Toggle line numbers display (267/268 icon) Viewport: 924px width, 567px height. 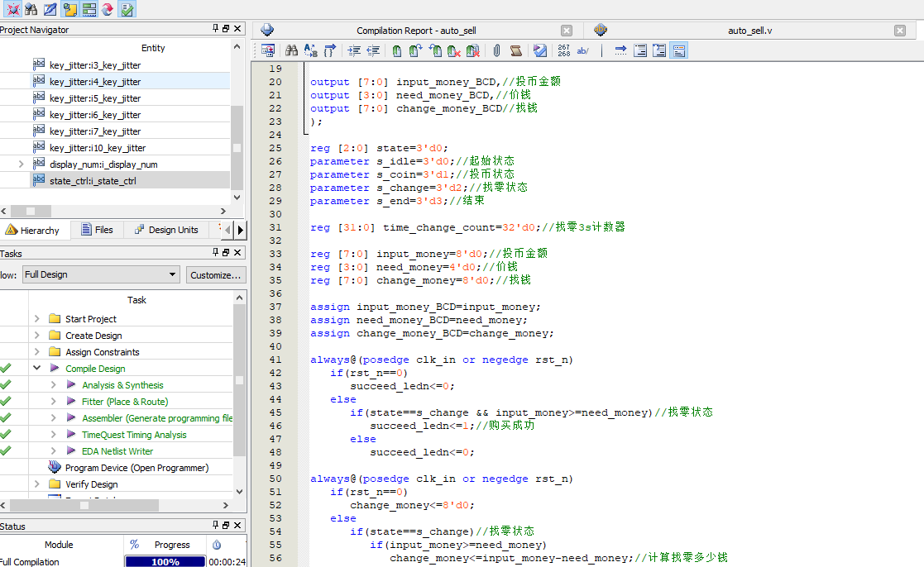[x=563, y=50]
